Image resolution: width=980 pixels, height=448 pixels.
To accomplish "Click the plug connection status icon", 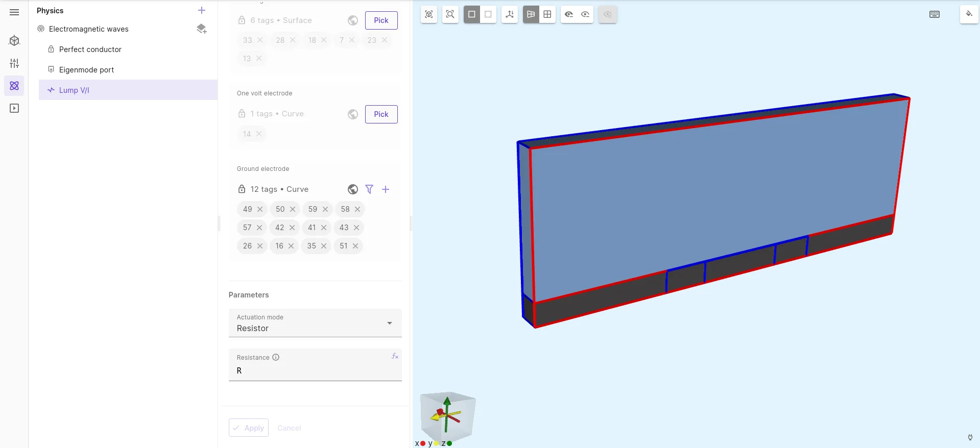I will [970, 437].
